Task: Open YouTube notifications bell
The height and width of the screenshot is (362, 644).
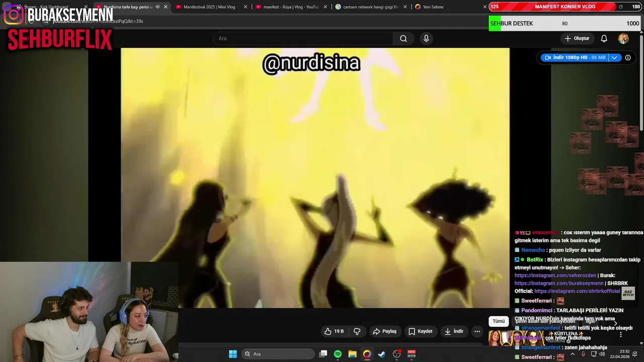Action: tap(604, 39)
